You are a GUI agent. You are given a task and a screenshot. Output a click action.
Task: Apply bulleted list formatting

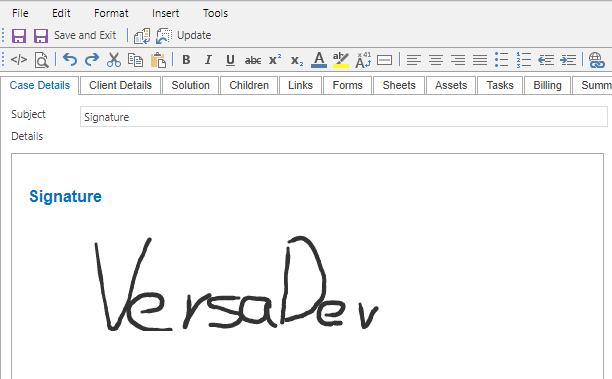501,60
